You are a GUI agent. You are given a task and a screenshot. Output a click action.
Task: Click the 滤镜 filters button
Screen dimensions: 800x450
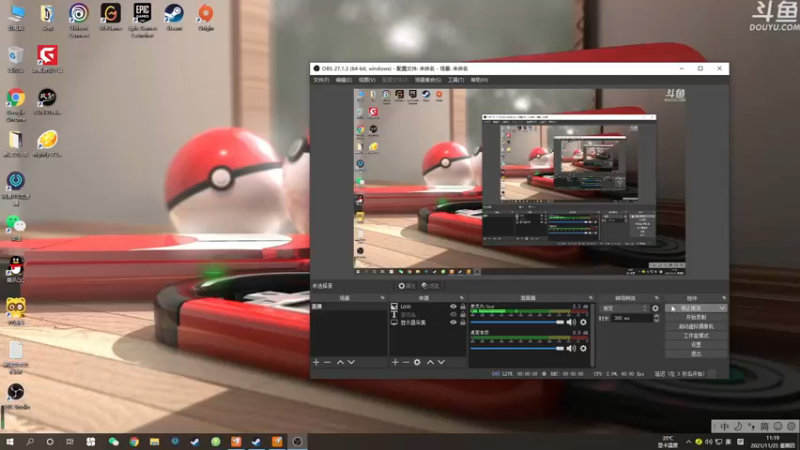click(430, 286)
